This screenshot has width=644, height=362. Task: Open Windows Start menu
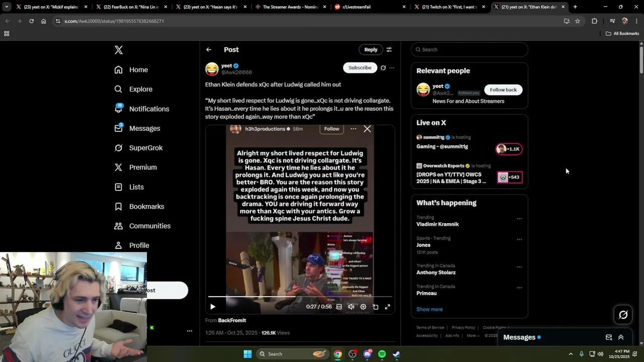click(248, 354)
